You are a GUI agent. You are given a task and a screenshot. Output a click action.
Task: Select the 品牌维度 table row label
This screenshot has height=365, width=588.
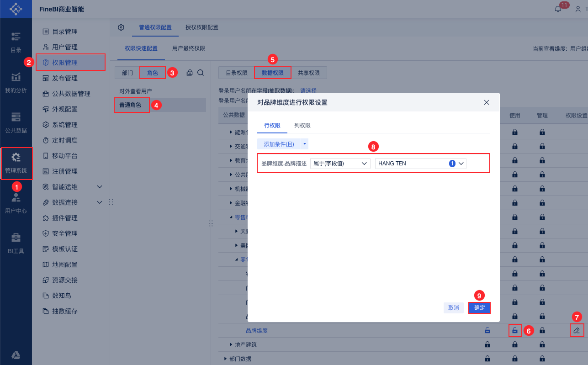coord(257,330)
